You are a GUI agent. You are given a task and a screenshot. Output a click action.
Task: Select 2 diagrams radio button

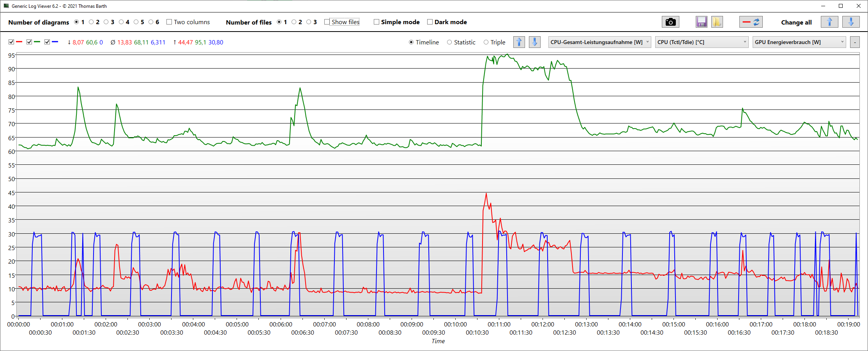pos(91,22)
